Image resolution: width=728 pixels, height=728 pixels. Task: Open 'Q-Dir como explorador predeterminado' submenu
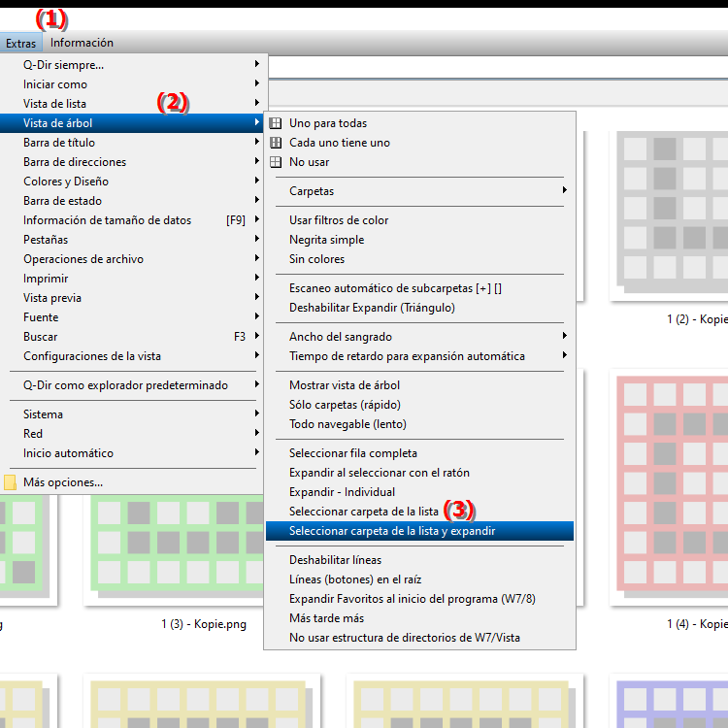coord(132,385)
